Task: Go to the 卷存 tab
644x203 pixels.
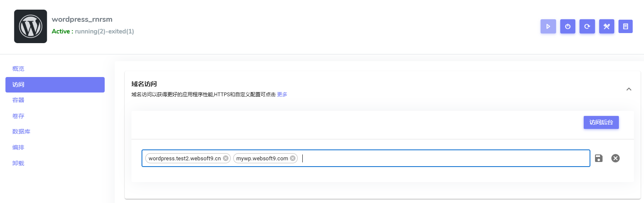Action: coord(18,116)
